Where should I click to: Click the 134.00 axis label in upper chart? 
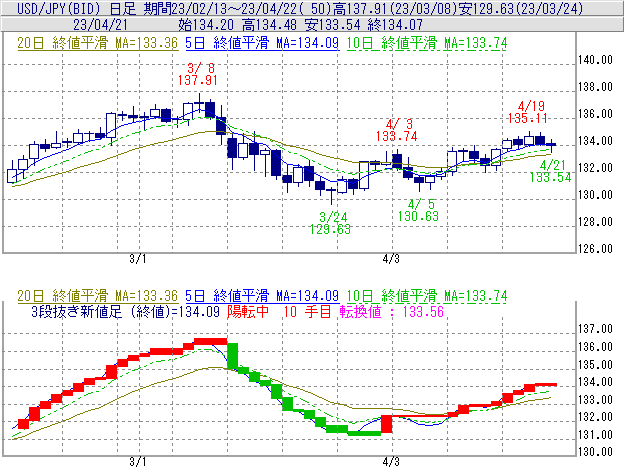tap(595, 141)
